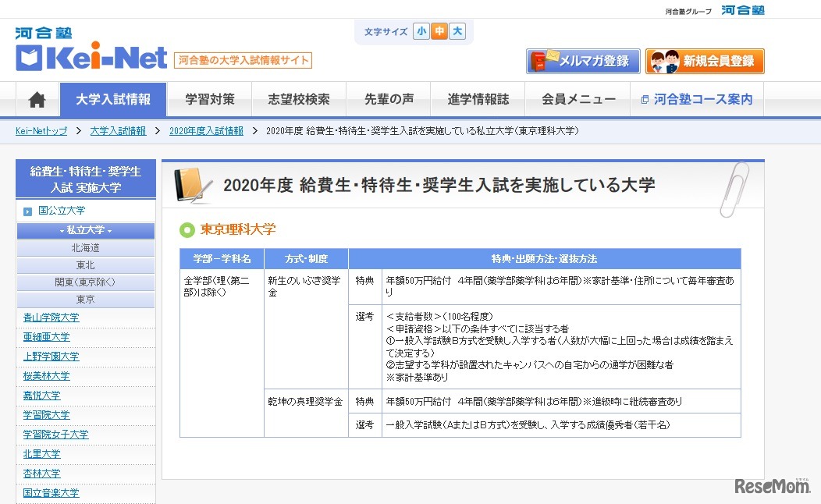Select the home icon in the navigation bar
This screenshot has width=821, height=504.
[x=36, y=99]
